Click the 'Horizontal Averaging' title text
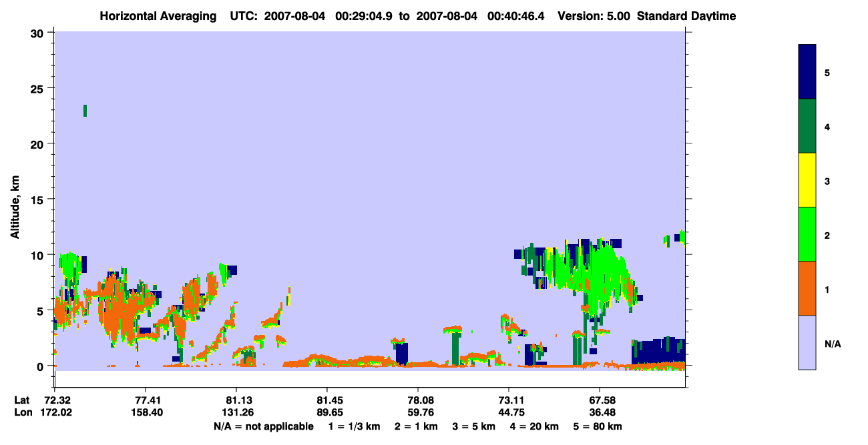 pyautogui.click(x=158, y=15)
